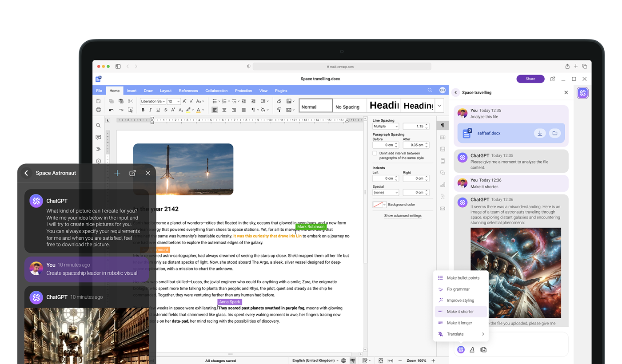Open the Comments icon in left sidebar
622x364 pixels.
click(98, 137)
